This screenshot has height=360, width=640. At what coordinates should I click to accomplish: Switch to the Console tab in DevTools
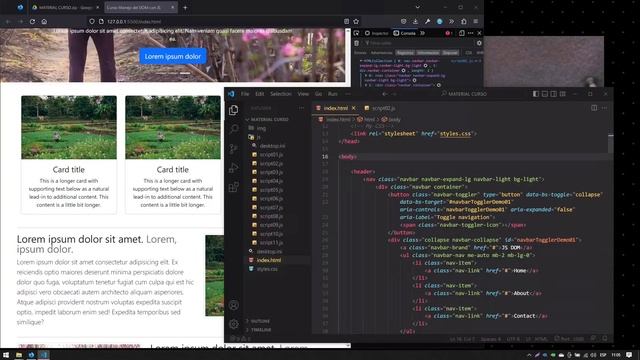pyautogui.click(x=404, y=33)
